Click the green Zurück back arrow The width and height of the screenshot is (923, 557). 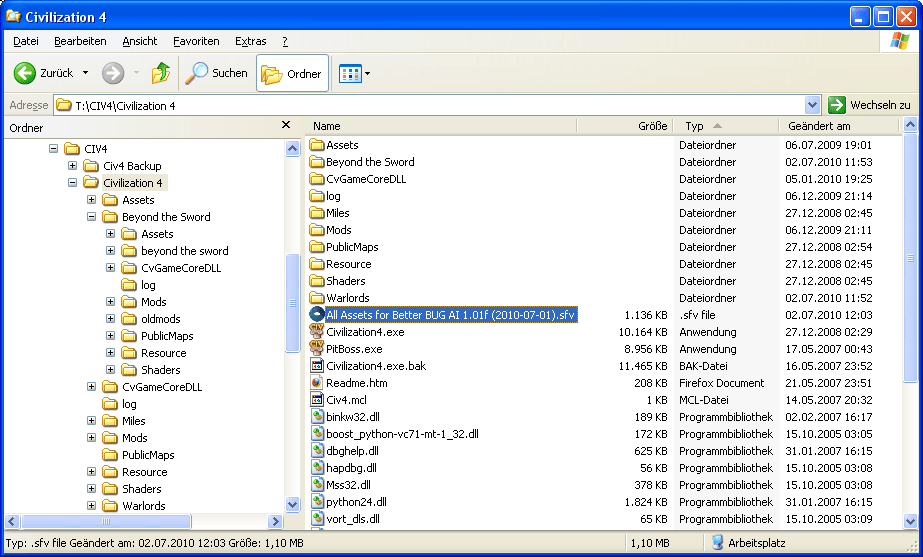tap(25, 73)
